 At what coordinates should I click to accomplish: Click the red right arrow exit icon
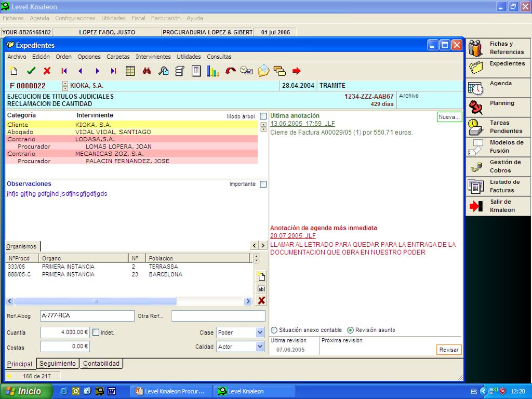pos(297,71)
